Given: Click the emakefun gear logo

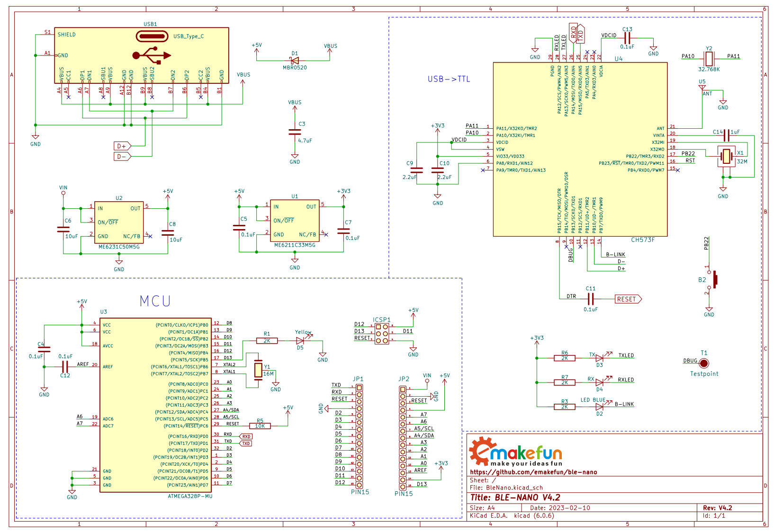Looking at the screenshot, I should pyautogui.click(x=481, y=451).
